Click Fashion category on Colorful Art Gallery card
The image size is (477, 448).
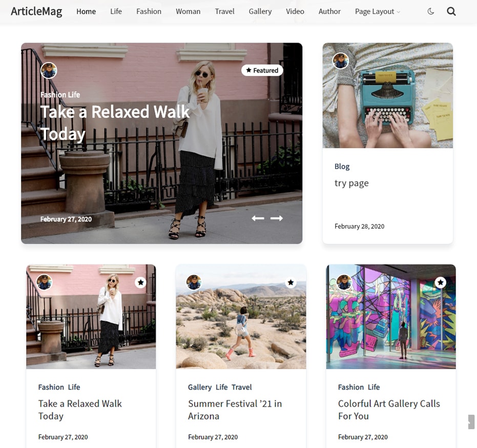351,387
